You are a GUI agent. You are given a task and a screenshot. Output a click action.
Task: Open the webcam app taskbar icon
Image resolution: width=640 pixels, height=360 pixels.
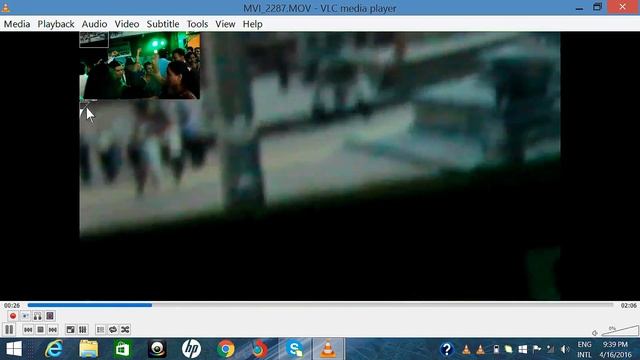tap(157, 349)
